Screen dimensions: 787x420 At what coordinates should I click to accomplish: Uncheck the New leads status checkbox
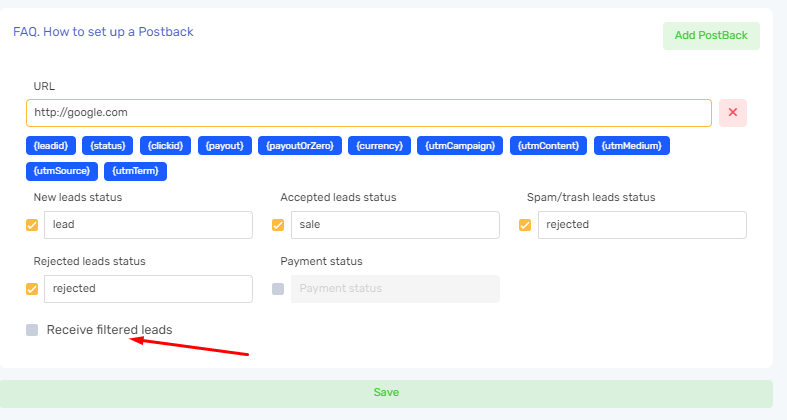pyautogui.click(x=32, y=225)
